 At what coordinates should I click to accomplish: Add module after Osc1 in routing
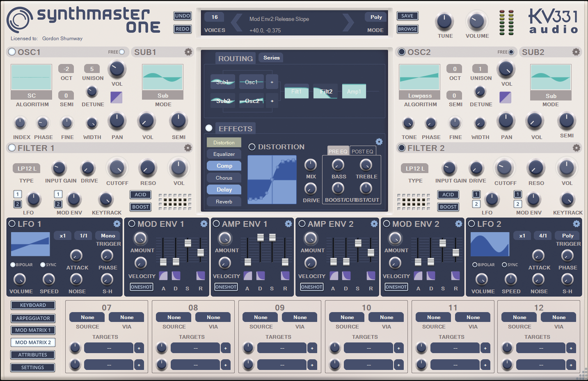(272, 82)
